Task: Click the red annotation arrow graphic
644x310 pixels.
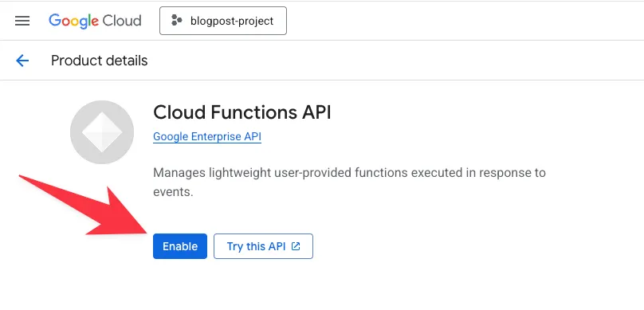Action: click(84, 206)
